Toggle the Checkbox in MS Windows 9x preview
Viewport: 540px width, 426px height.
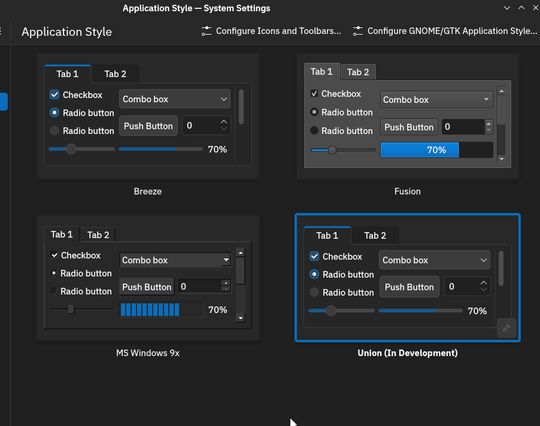[x=54, y=255]
